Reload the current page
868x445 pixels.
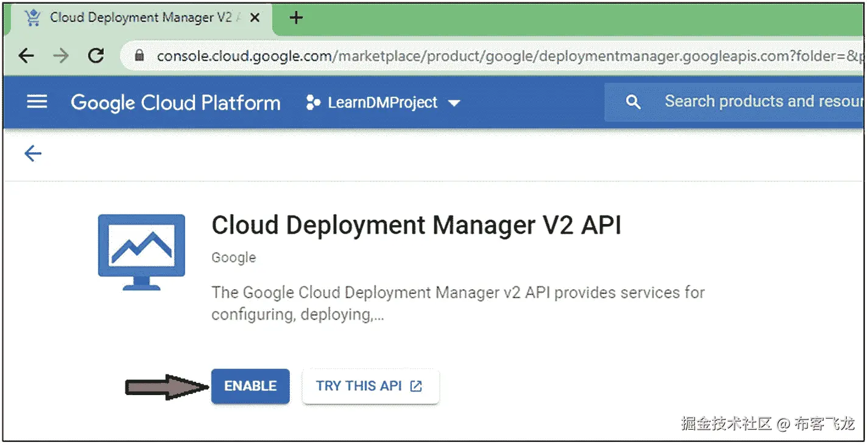tap(96, 56)
